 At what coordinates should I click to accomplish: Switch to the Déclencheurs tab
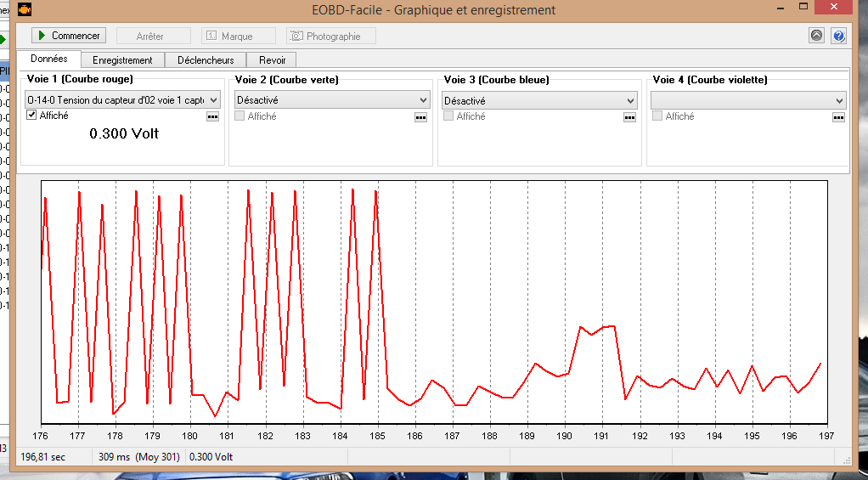tap(206, 59)
